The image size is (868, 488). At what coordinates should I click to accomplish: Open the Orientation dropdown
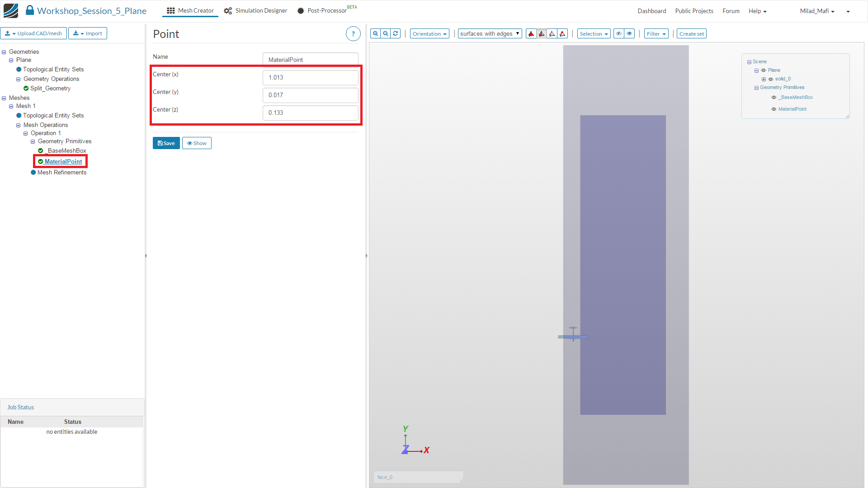tap(429, 34)
